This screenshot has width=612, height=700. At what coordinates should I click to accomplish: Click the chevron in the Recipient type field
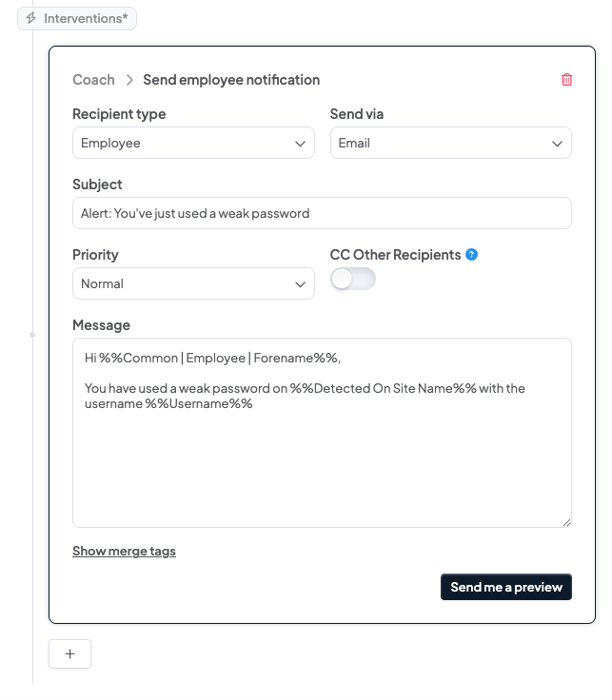300,144
